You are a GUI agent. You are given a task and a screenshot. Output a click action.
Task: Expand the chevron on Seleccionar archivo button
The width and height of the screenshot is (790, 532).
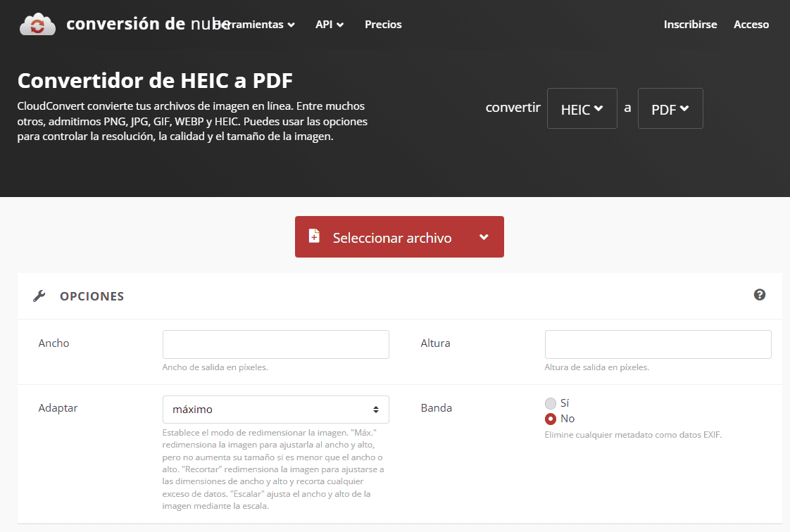(484, 236)
